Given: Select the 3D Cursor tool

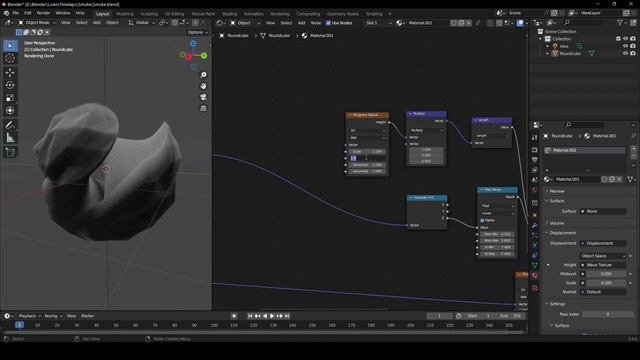Looking at the screenshot, I should tap(10, 58).
